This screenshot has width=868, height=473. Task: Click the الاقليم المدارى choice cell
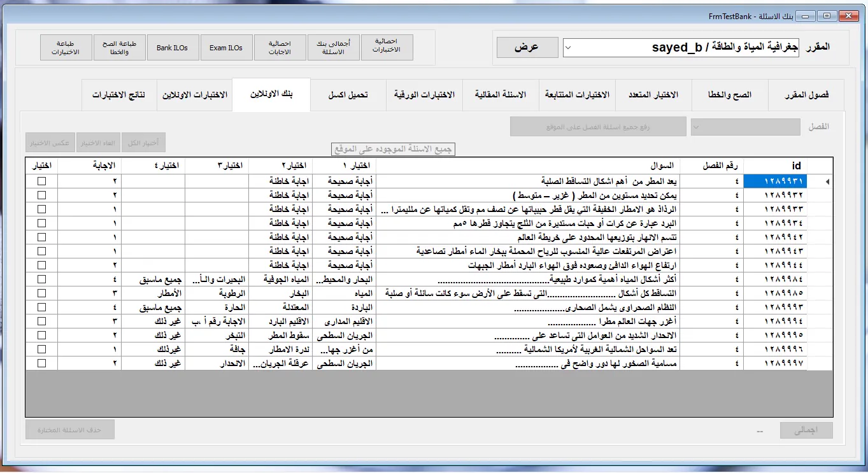(x=344, y=321)
